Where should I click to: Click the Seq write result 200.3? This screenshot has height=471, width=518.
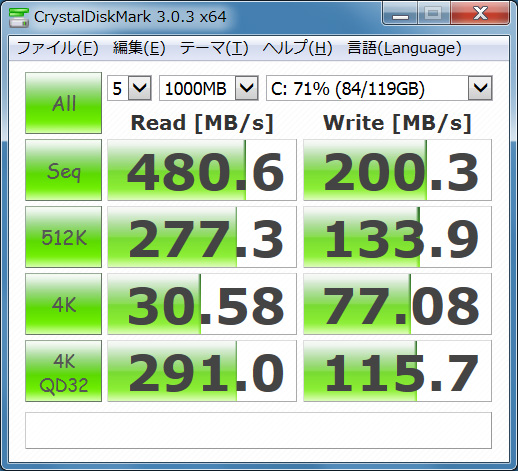[x=397, y=170]
